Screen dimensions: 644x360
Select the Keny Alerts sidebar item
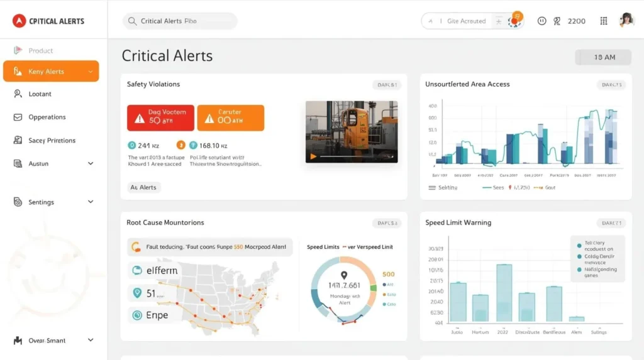tap(51, 72)
